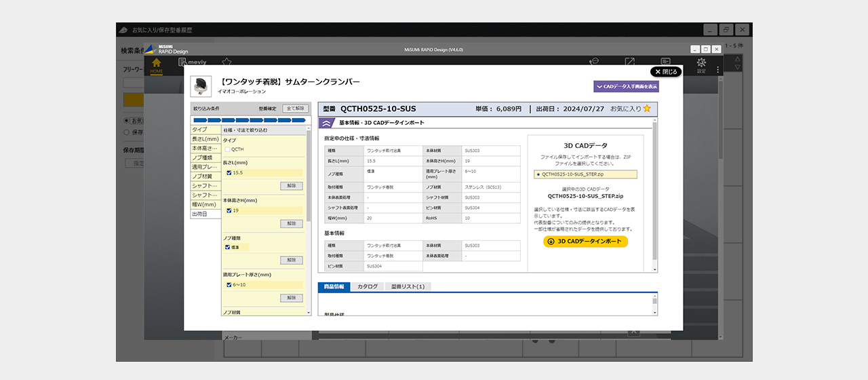Image resolution: width=868 pixels, height=380 pixels.
Task: Click the three-dot more options icon
Action: (x=718, y=69)
